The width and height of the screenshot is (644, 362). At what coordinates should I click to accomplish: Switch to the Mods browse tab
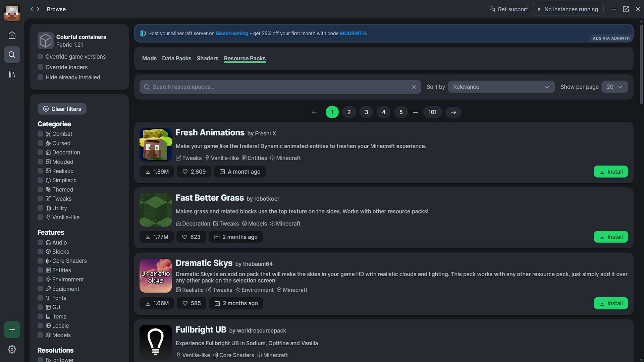tap(150, 58)
